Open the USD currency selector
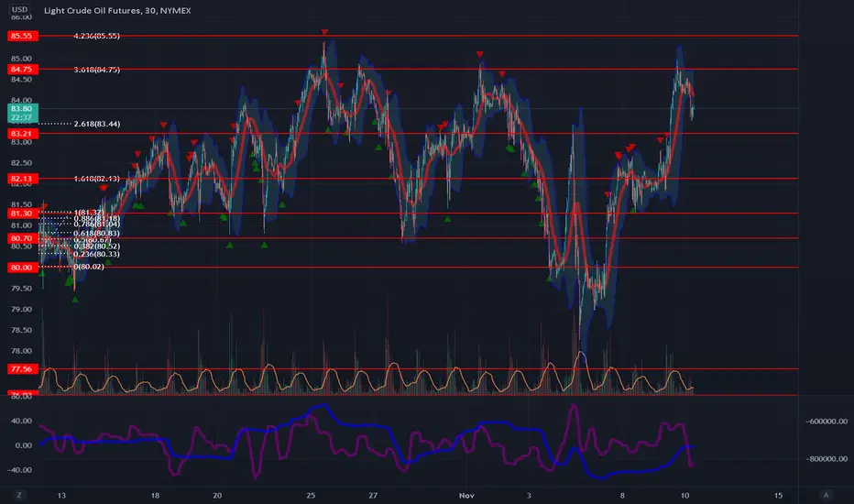Image resolution: width=854 pixels, height=504 pixels. [19, 9]
